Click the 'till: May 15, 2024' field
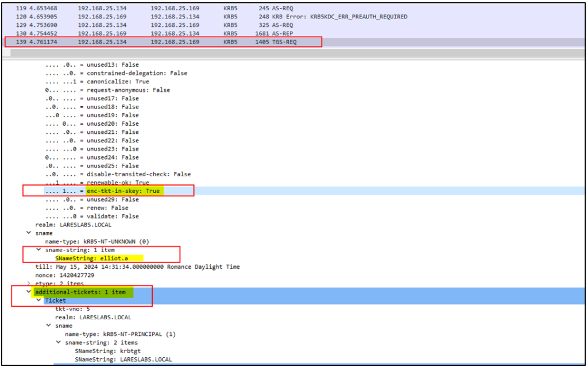This screenshot has height=367, width=588. (x=137, y=267)
